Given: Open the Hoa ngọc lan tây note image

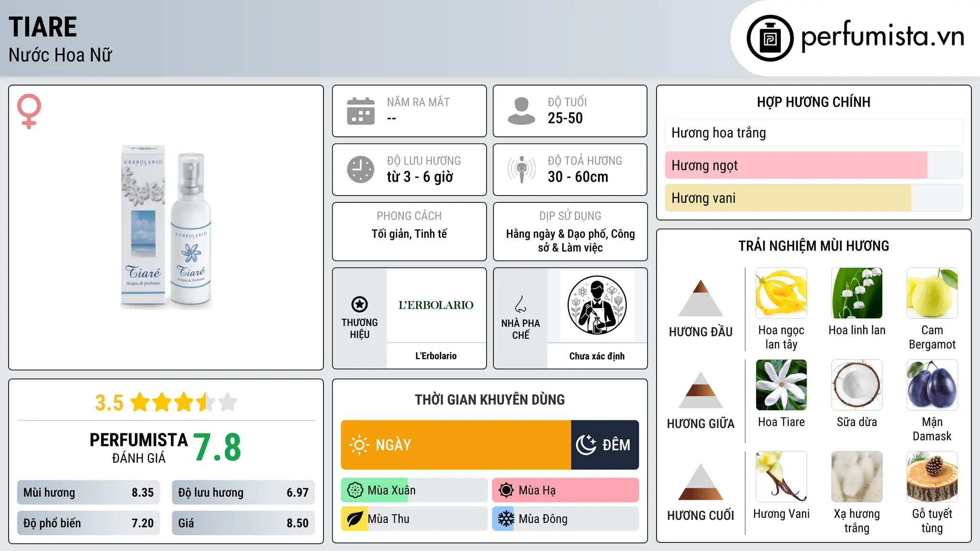Looking at the screenshot, I should pos(781,293).
